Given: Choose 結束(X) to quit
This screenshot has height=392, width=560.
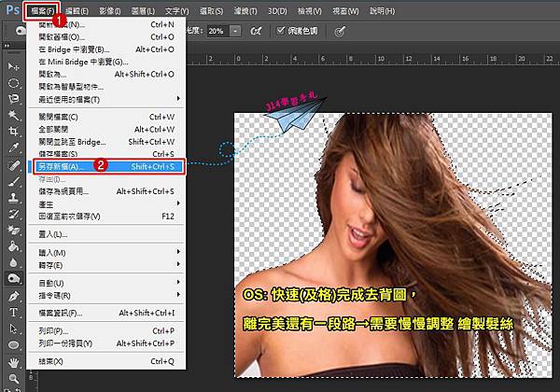Looking at the screenshot, I should click(x=106, y=361).
